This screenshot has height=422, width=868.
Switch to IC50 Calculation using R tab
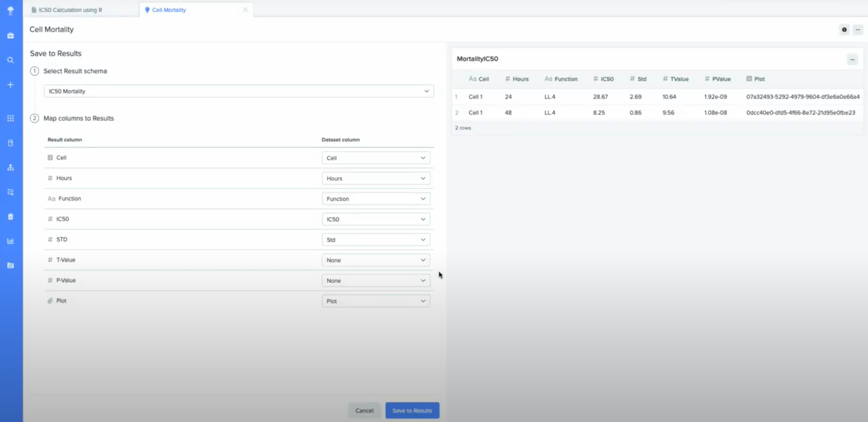pyautogui.click(x=70, y=10)
